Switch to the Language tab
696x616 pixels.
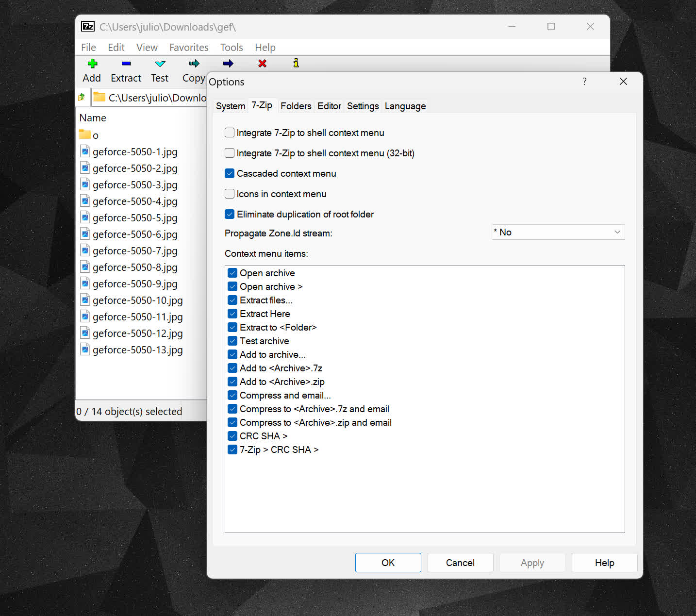coord(405,106)
